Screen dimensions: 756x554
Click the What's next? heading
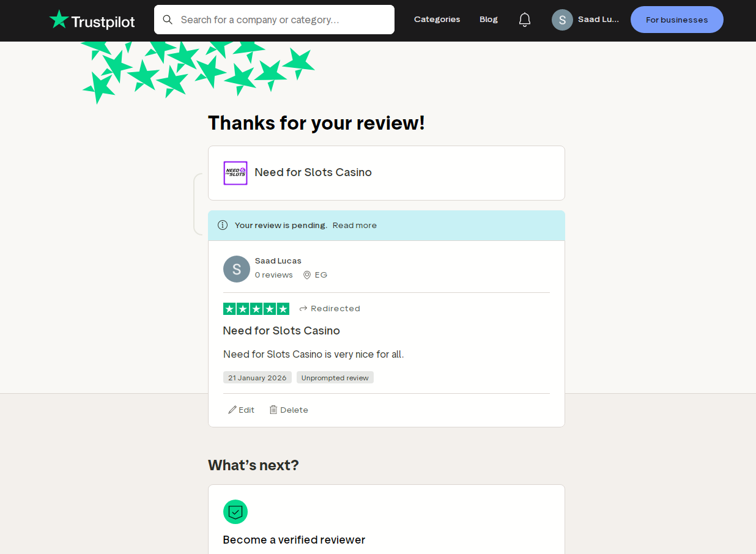point(253,465)
